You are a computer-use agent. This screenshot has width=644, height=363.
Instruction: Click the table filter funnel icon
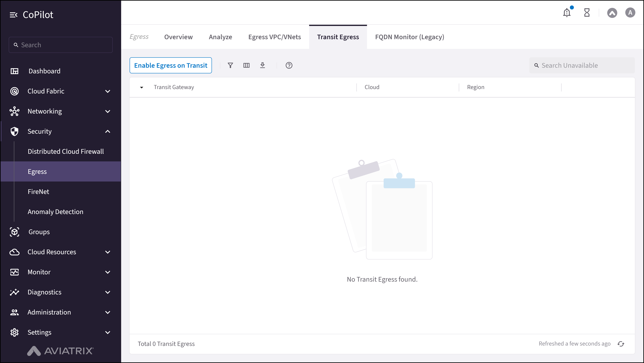[x=230, y=65]
